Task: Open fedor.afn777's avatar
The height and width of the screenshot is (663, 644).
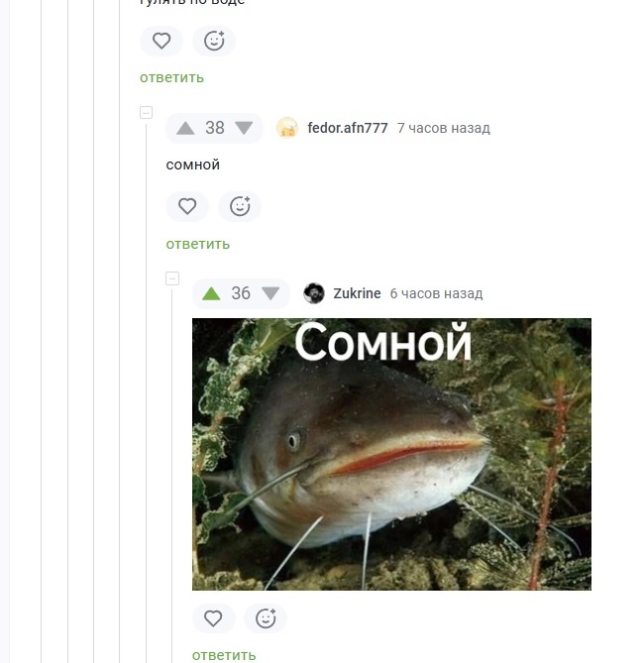Action: point(287,128)
